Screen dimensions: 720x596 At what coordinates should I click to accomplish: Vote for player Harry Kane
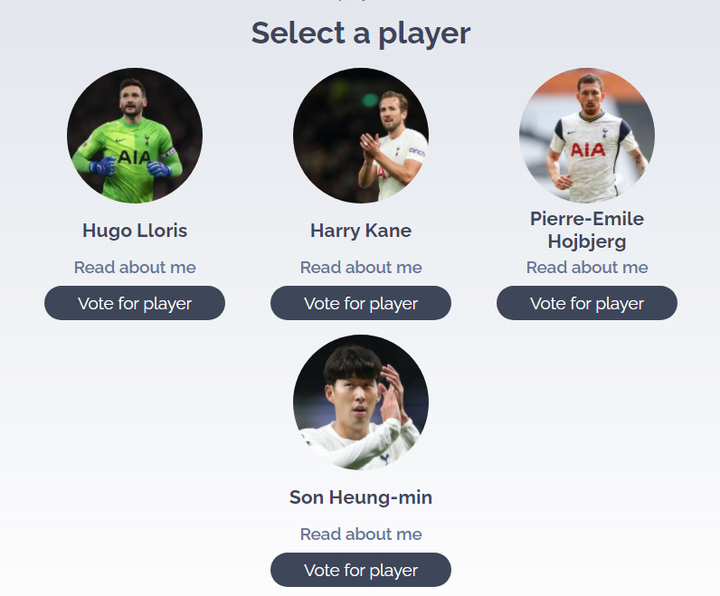(361, 303)
